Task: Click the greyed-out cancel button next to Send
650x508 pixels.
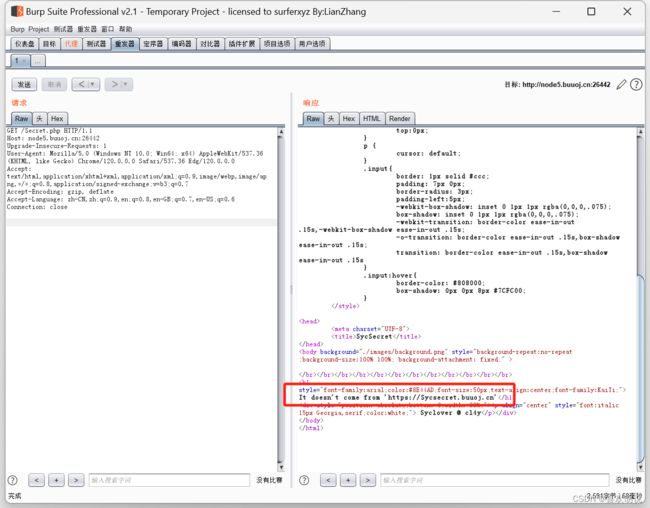Action: pos(54,85)
